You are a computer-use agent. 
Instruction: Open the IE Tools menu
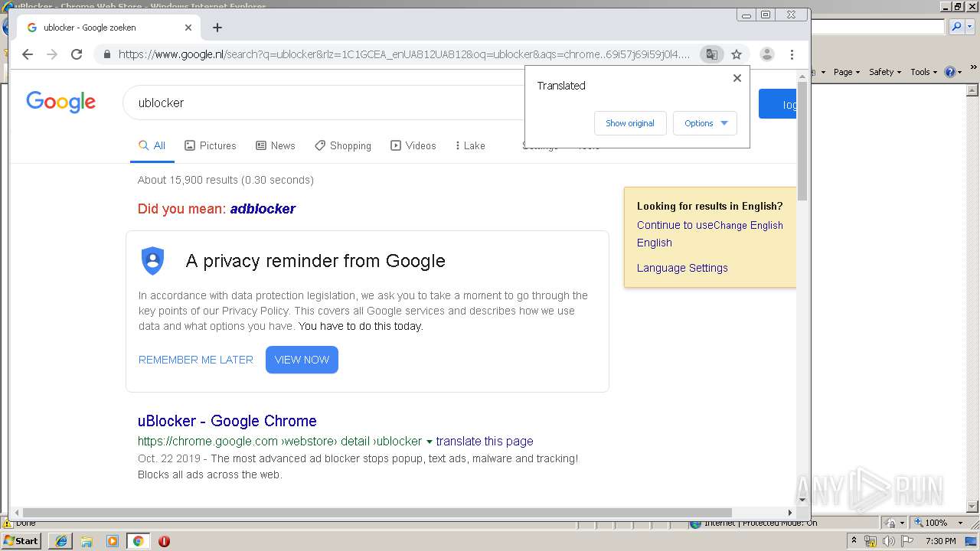click(x=923, y=71)
